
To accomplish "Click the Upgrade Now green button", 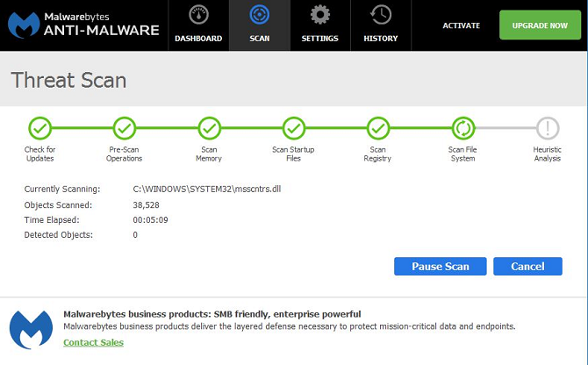I will point(540,25).
